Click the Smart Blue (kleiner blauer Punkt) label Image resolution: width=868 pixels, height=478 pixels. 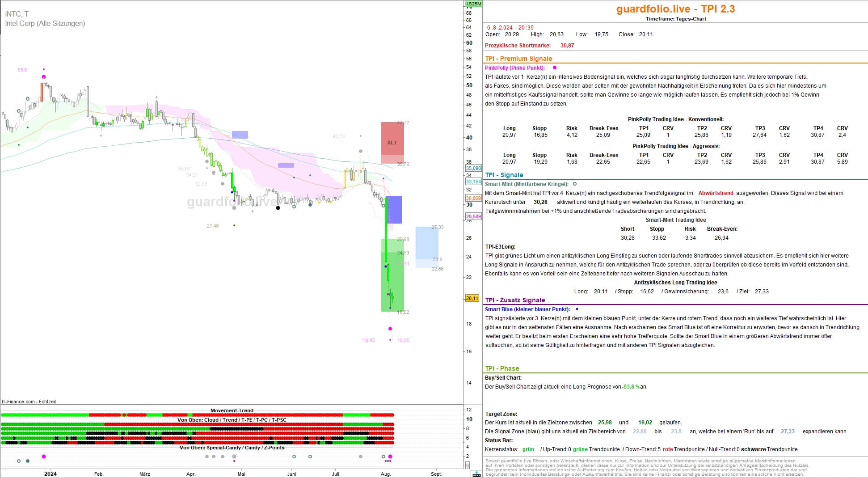click(x=527, y=309)
